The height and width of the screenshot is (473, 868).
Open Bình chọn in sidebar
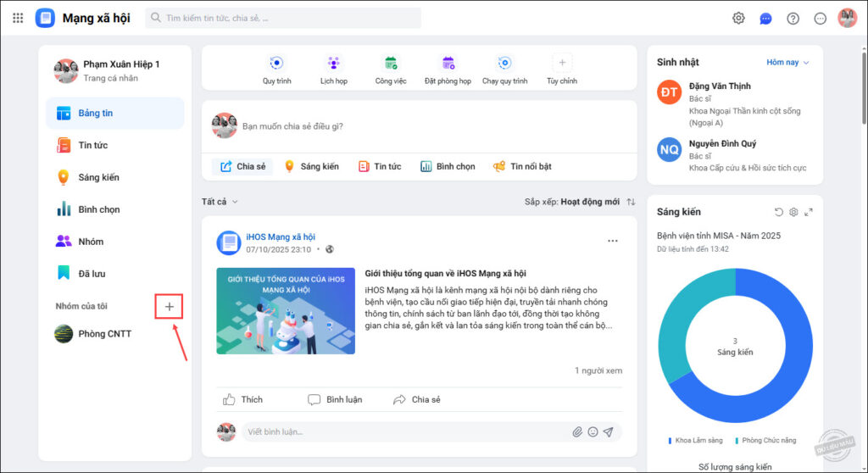[x=115, y=209]
